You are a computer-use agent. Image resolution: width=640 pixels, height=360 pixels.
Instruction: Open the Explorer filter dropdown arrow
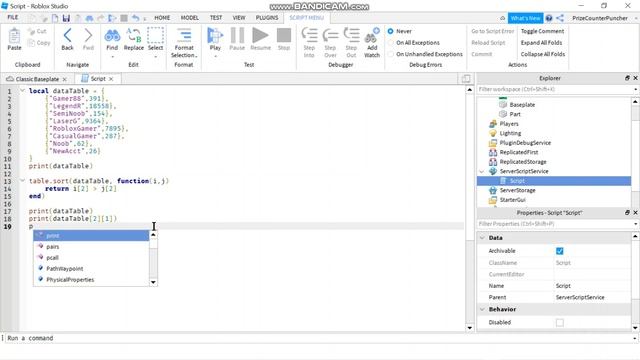[636, 89]
